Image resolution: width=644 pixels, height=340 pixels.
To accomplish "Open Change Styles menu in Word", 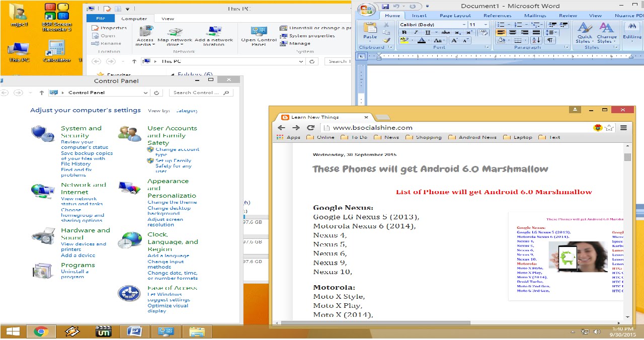I will click(607, 32).
